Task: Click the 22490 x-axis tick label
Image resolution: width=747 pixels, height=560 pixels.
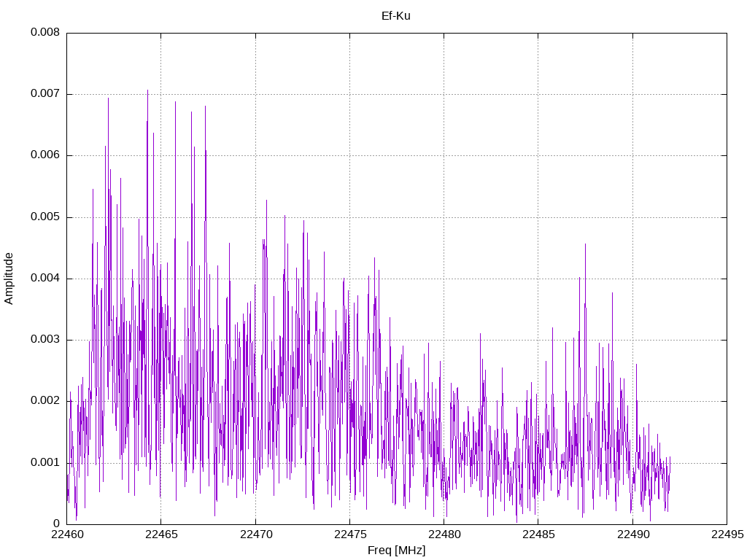Action: (632, 534)
